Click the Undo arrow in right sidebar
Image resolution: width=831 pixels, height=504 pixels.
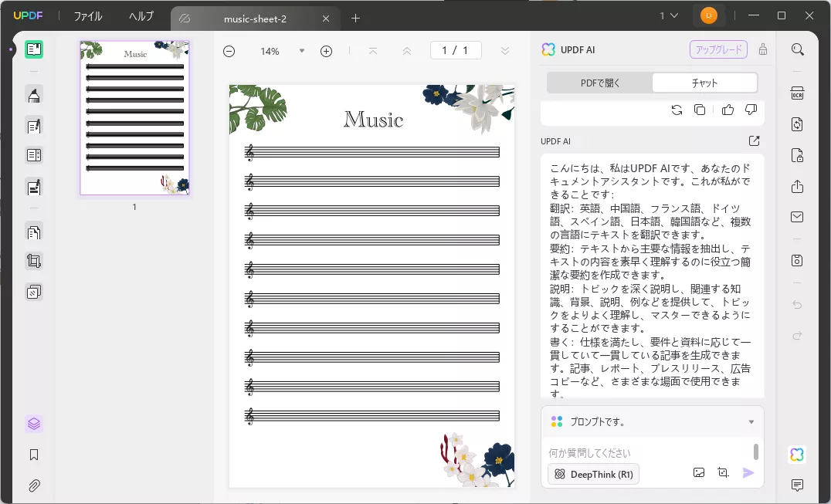[x=798, y=305]
